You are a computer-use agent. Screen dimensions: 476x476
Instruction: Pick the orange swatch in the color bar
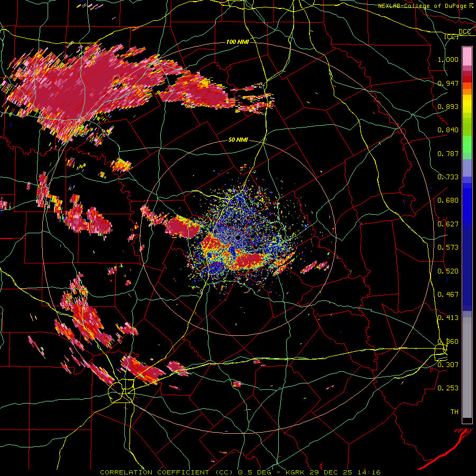tap(467, 91)
